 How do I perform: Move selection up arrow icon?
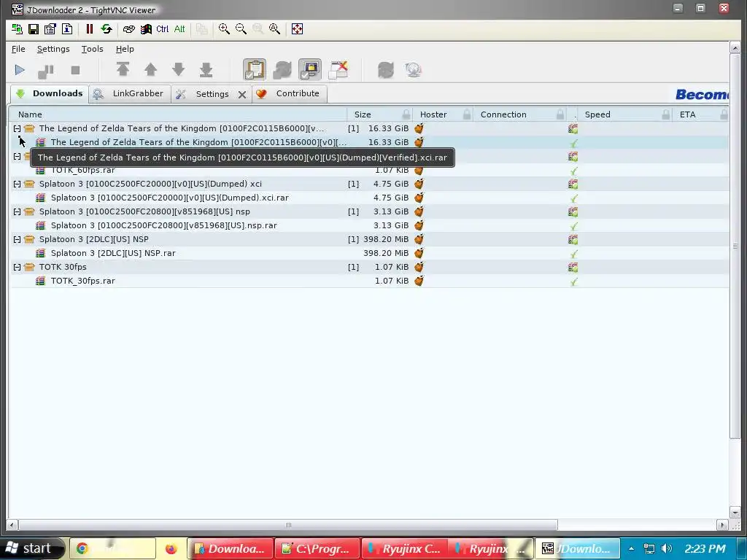tap(150, 69)
